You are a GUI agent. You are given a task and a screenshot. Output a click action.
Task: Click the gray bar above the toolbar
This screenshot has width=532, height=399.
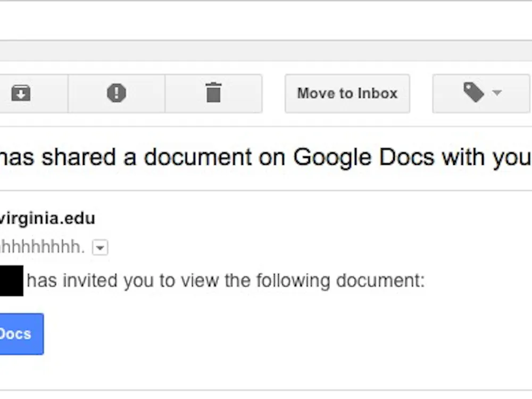coord(266,51)
